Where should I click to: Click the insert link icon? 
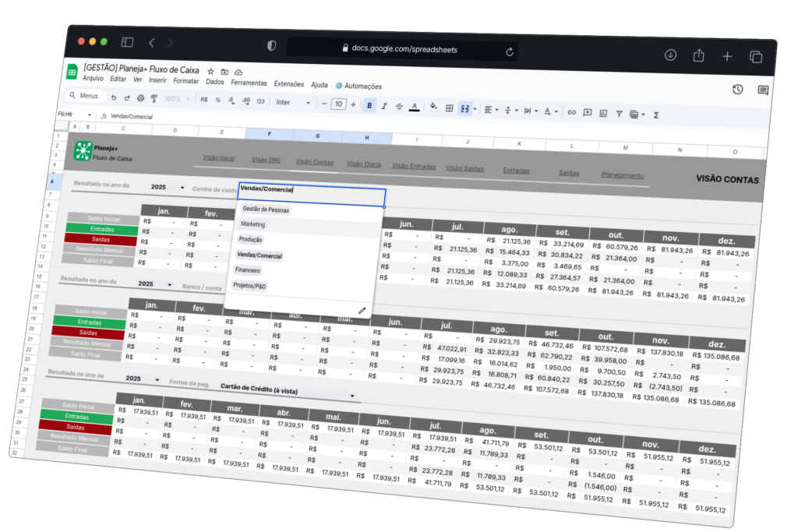(571, 112)
